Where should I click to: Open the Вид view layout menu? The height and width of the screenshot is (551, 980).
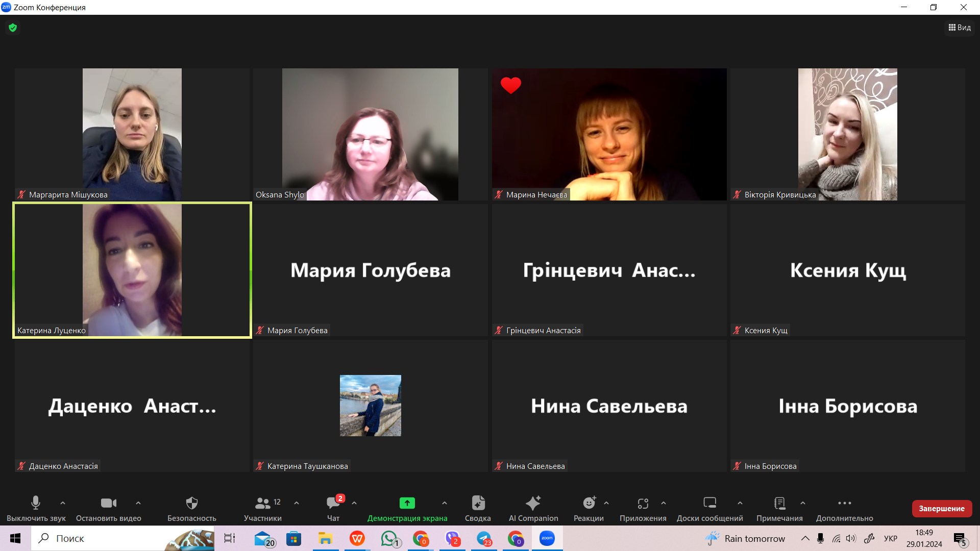tap(960, 28)
